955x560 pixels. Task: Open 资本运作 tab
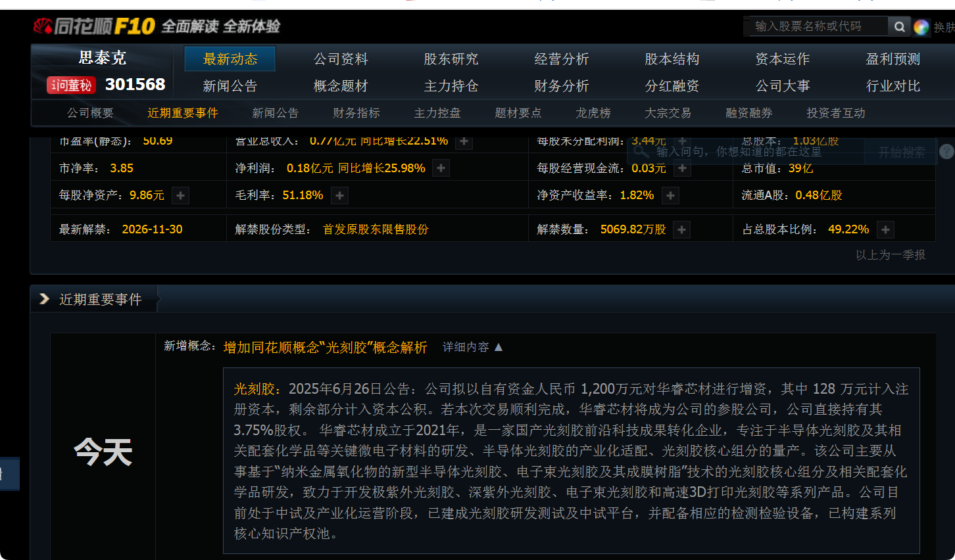point(783,59)
